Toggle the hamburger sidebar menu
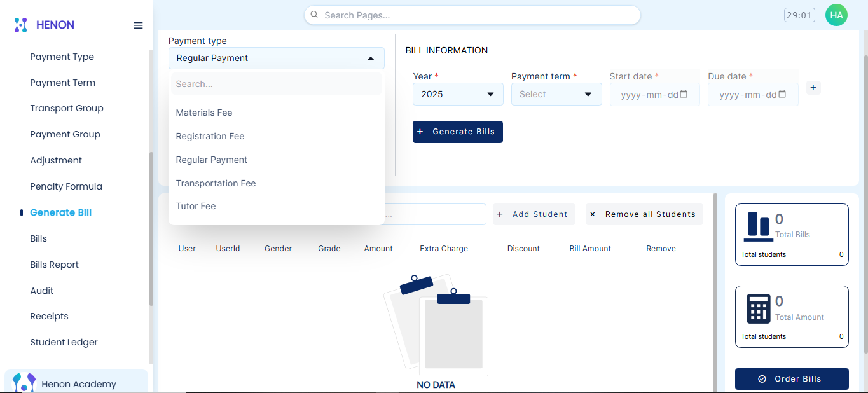The image size is (868, 393). (x=138, y=25)
